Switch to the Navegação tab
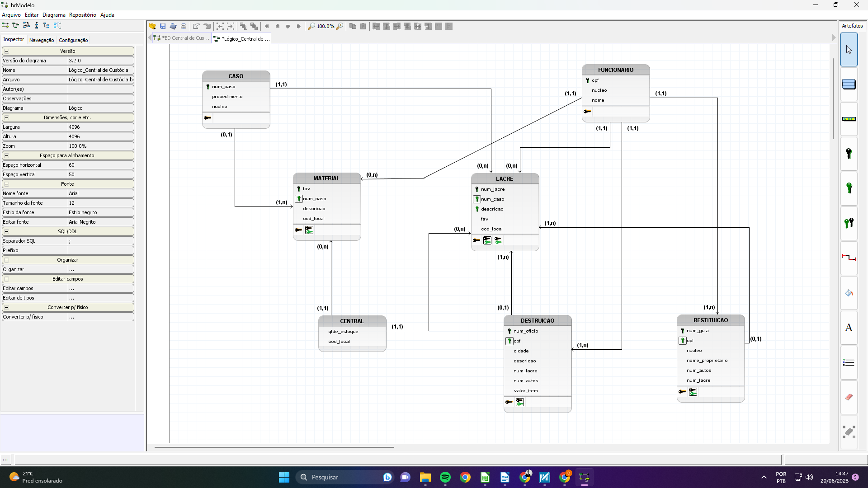Screen dimensions: 868x488 (x=42, y=40)
